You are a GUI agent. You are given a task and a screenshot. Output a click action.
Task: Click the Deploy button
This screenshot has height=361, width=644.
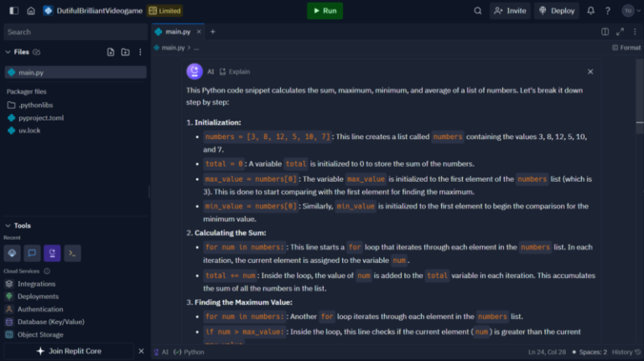pos(557,11)
